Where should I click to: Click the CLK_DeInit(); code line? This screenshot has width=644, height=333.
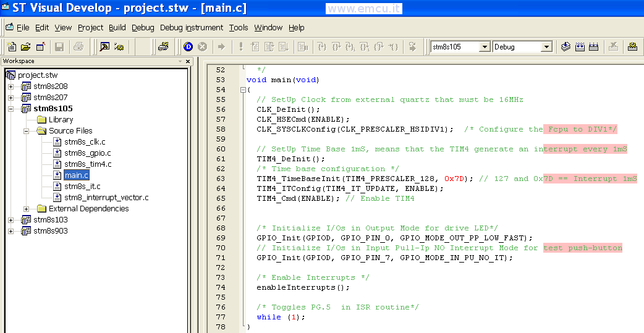(x=288, y=109)
